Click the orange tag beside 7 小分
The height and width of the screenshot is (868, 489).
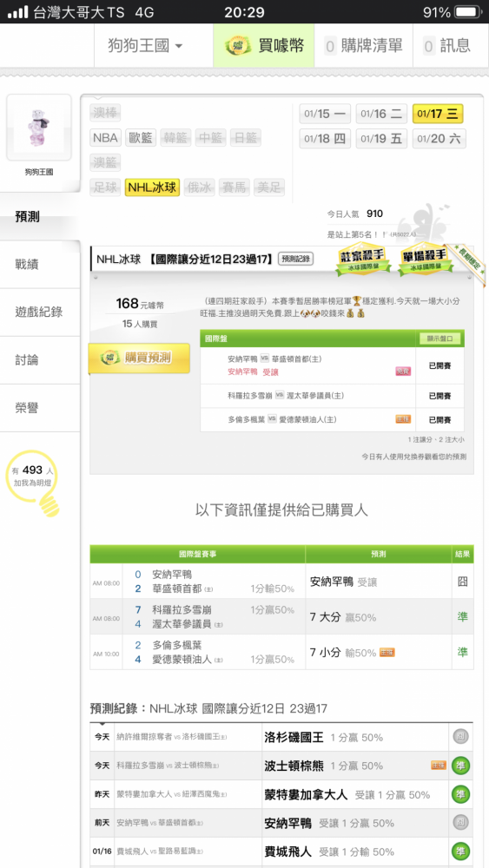click(387, 653)
